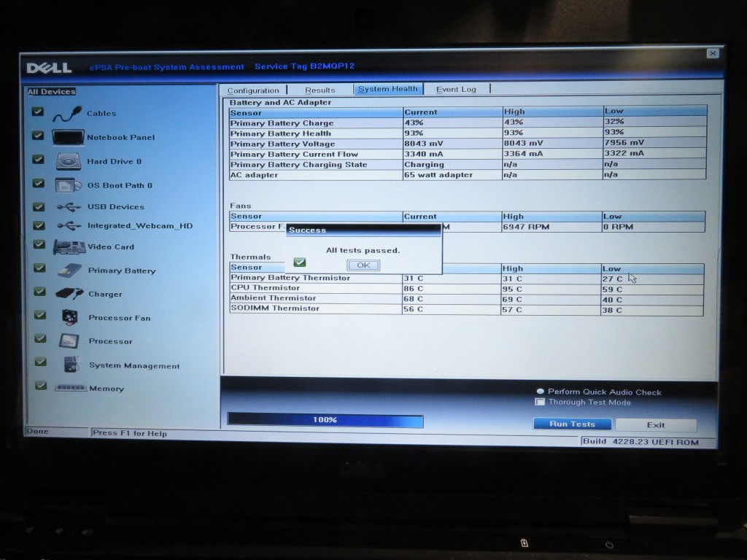Image resolution: width=747 pixels, height=560 pixels.
Task: Uncheck the Processor checkbox
Action: pos(41,338)
